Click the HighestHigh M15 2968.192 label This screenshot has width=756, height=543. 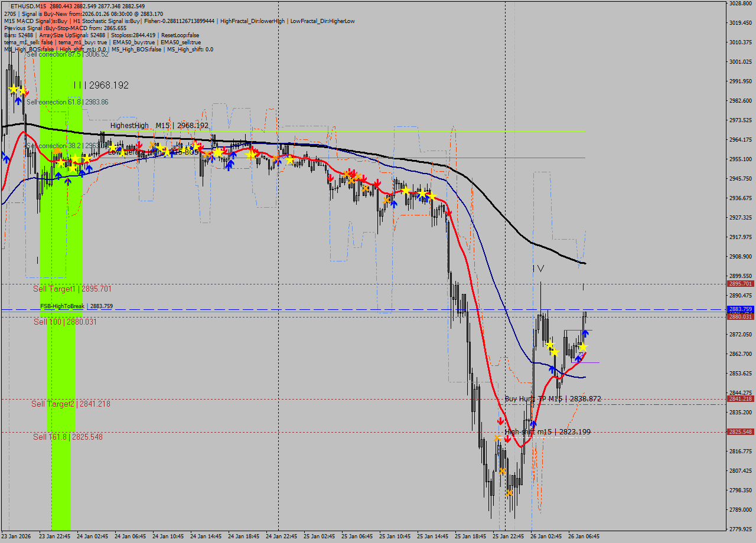(x=159, y=125)
